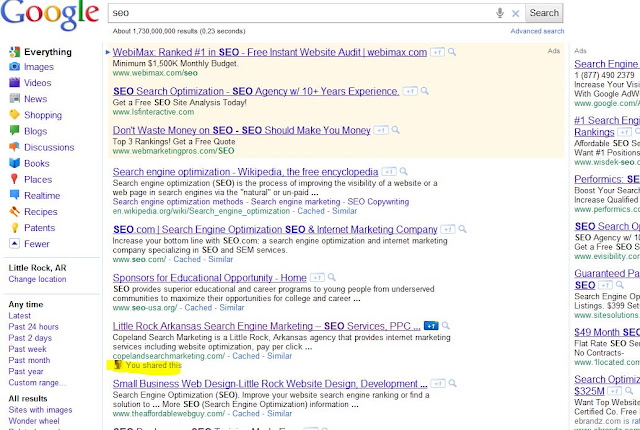Switch to News results
640x430 pixels.
pyautogui.click(x=36, y=99)
